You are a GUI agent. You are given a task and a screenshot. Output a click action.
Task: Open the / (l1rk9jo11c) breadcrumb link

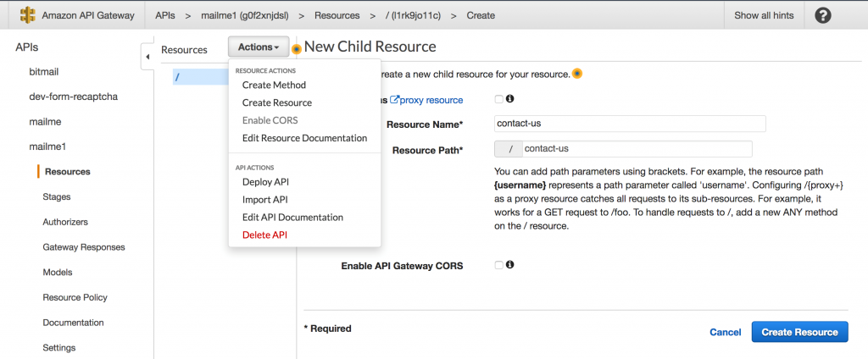pyautogui.click(x=413, y=15)
